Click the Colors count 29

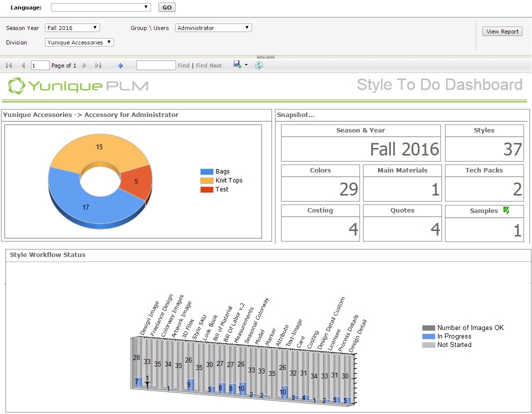tap(349, 189)
